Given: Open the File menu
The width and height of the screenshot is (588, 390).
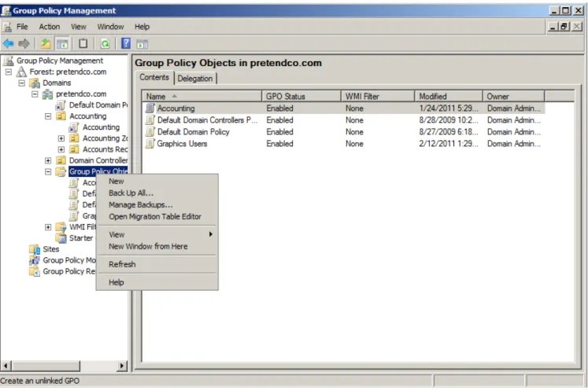Looking at the screenshot, I should pos(22,27).
